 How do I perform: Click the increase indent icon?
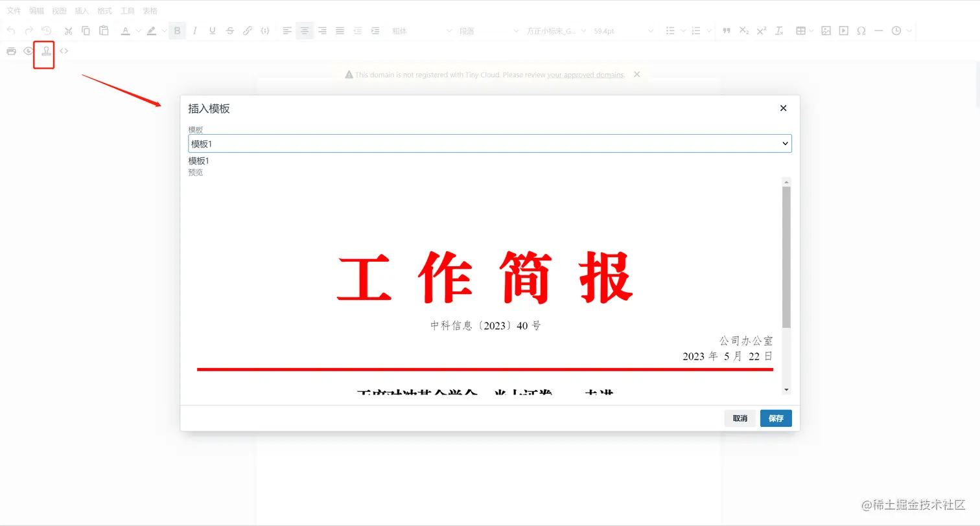375,30
